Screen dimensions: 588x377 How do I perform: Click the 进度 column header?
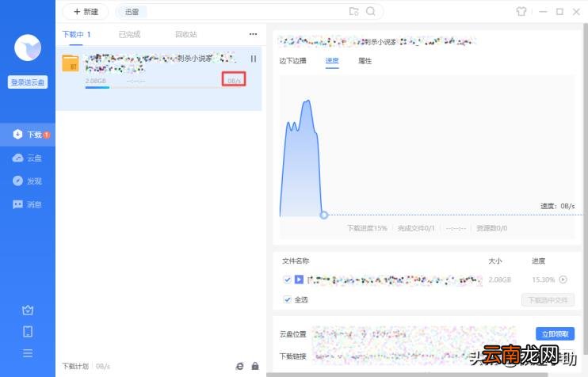click(539, 261)
